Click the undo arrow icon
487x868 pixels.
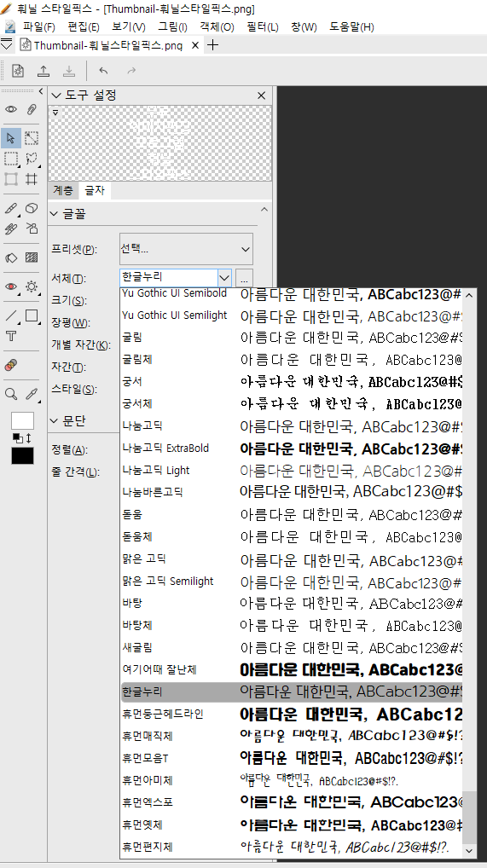click(103, 70)
